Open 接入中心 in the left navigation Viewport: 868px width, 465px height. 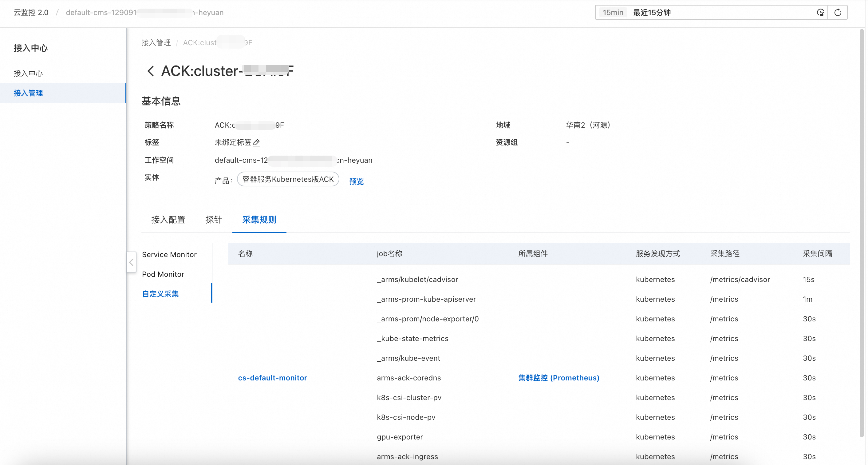(28, 73)
